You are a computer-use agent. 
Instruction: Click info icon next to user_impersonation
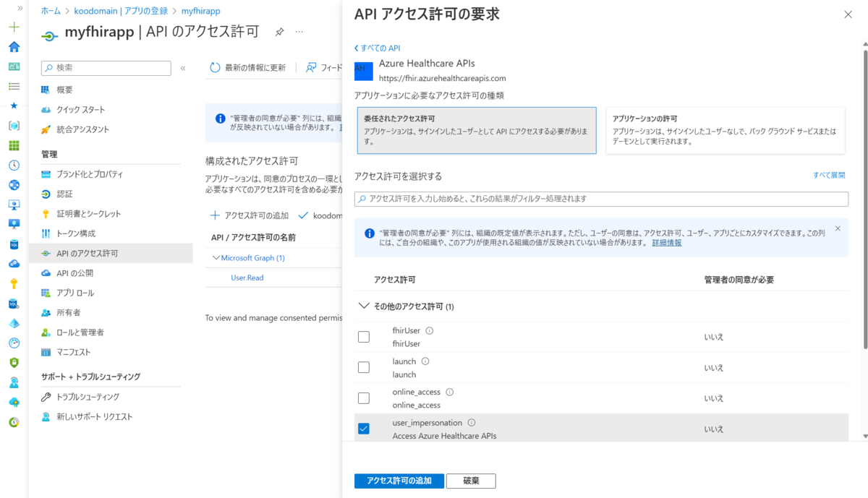point(472,422)
